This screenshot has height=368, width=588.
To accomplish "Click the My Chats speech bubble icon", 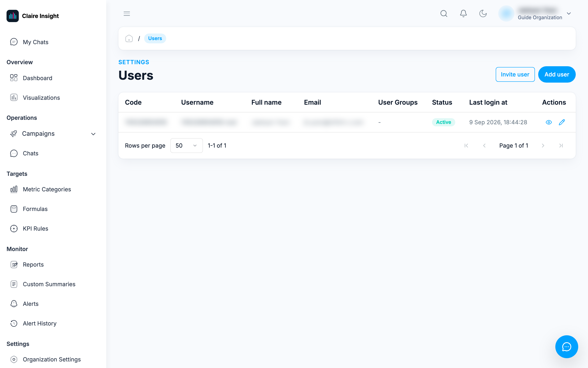I will click(14, 42).
